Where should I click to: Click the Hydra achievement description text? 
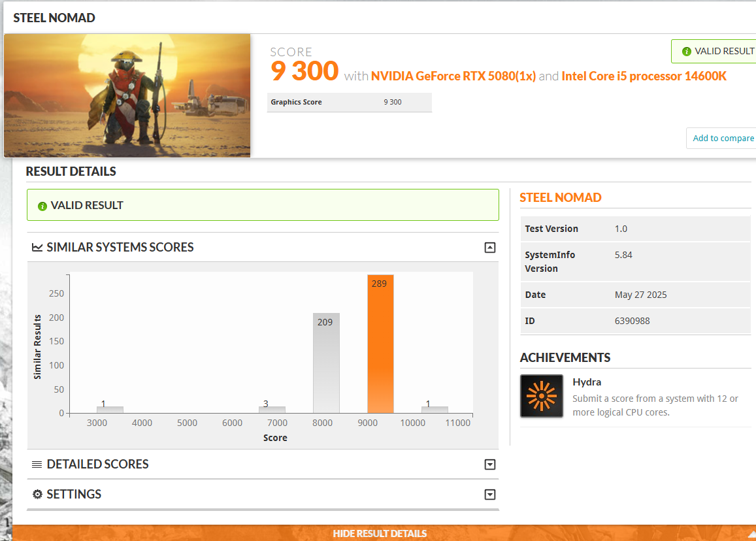[655, 406]
